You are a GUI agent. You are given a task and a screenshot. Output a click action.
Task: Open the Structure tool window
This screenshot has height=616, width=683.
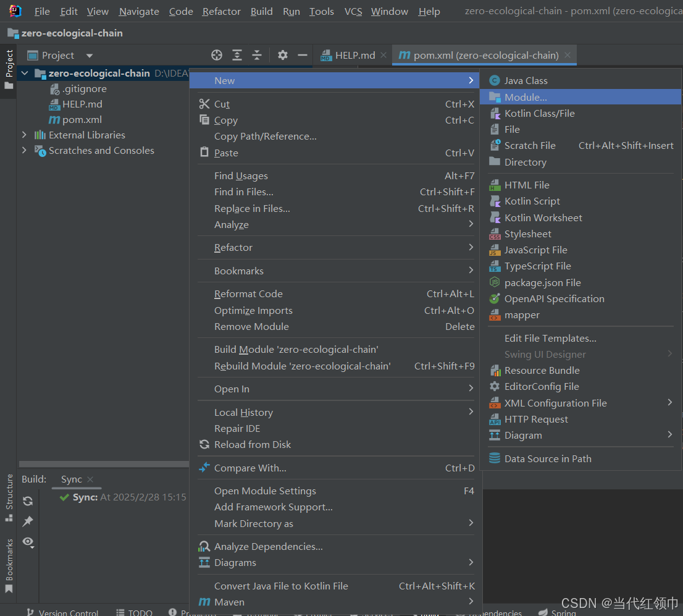[9, 497]
